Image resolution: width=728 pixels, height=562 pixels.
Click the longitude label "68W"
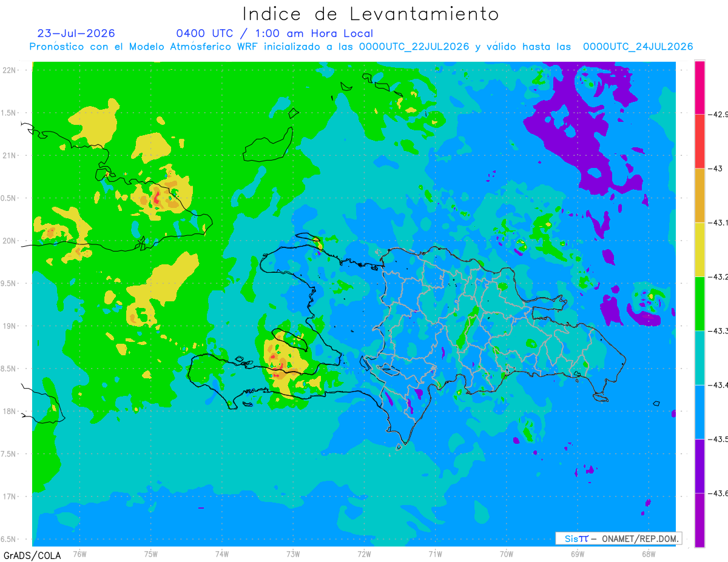click(648, 553)
